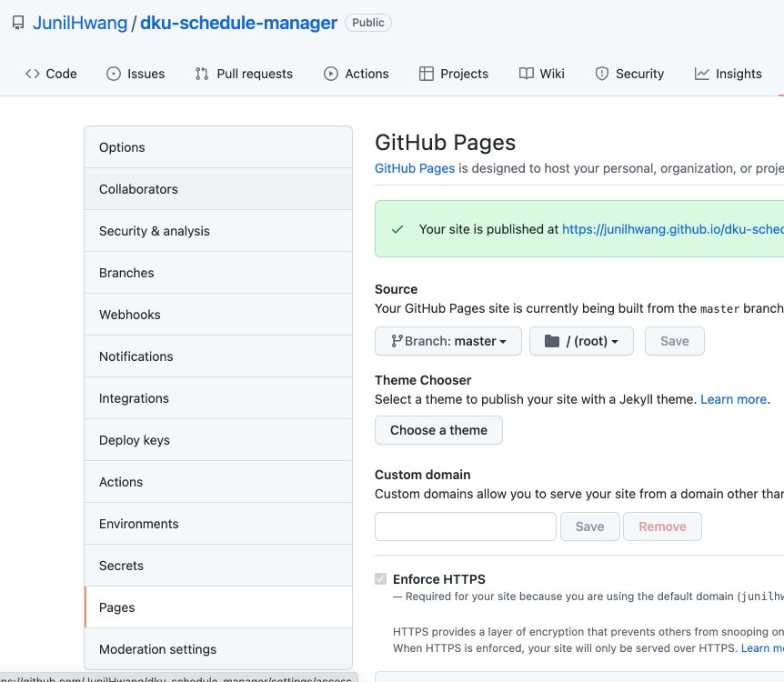Click Learn more about Jekyll themes
Image resolution: width=784 pixels, height=682 pixels.
(733, 399)
